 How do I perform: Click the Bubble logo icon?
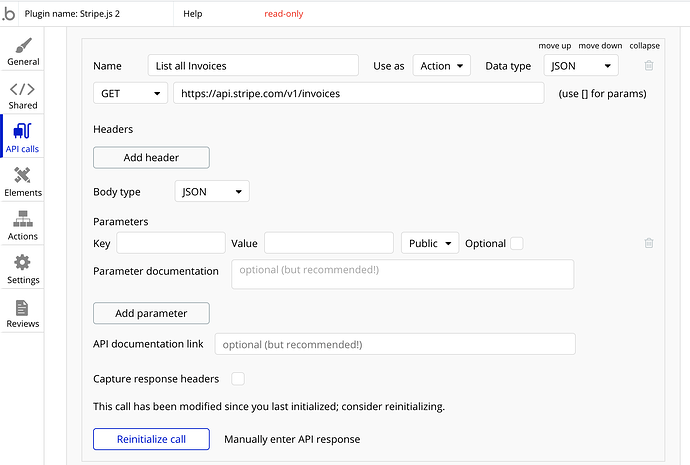pyautogui.click(x=8, y=14)
